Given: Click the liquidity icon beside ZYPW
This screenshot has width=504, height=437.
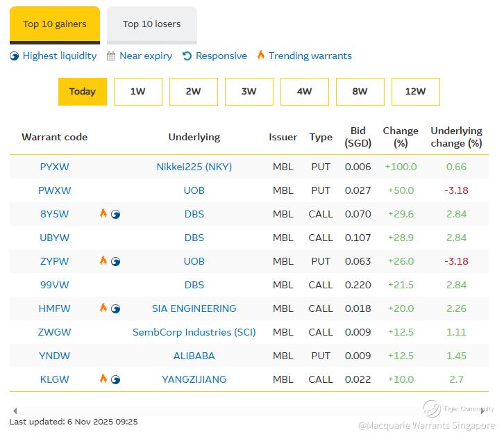Looking at the screenshot, I should pos(116,261).
